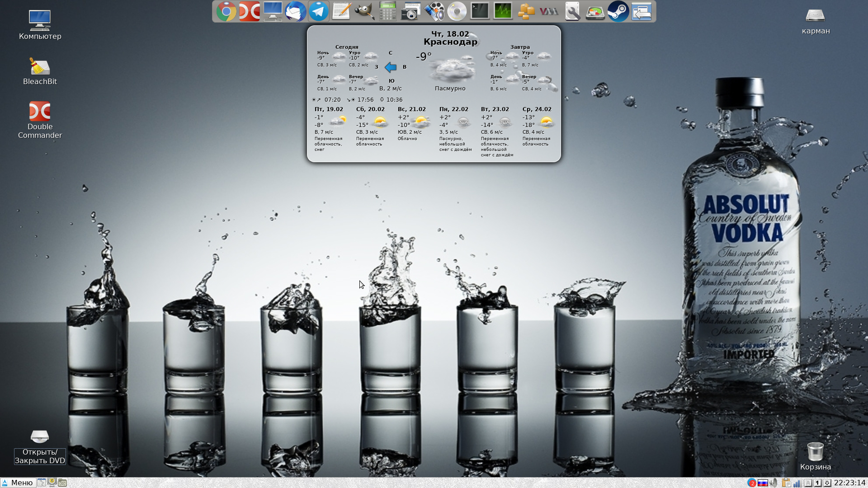Image resolution: width=868 pixels, height=488 pixels.
Task: Toggle the Caps Lock 'A' indicator
Action: click(808, 483)
